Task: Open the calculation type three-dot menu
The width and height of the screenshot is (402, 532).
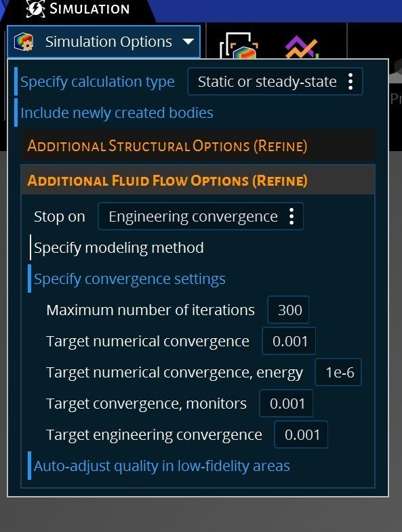Action: point(350,81)
